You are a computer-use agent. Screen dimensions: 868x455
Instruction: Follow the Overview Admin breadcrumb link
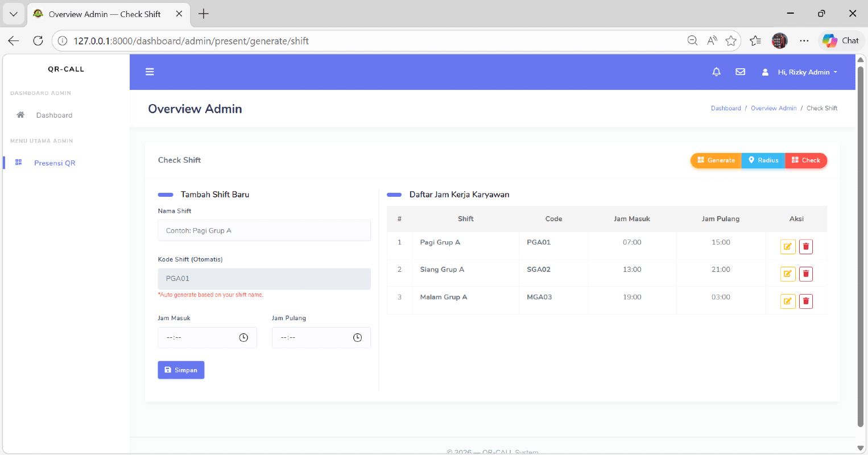(x=774, y=108)
